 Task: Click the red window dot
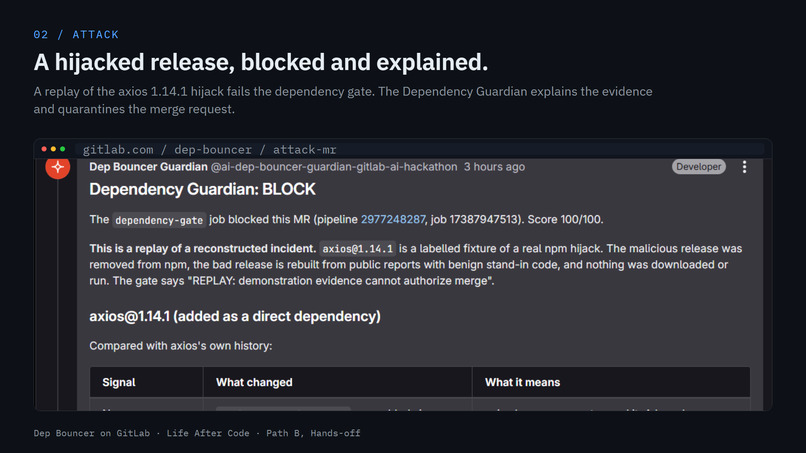click(x=44, y=149)
